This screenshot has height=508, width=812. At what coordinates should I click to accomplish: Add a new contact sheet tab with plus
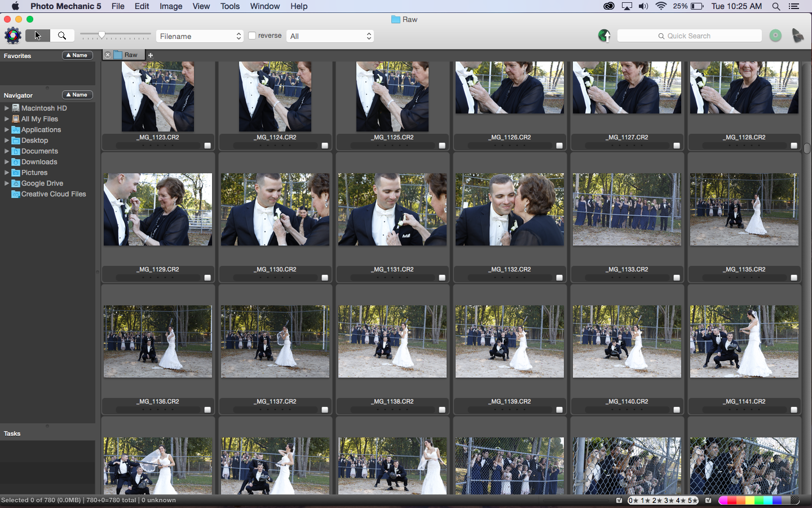click(x=151, y=55)
